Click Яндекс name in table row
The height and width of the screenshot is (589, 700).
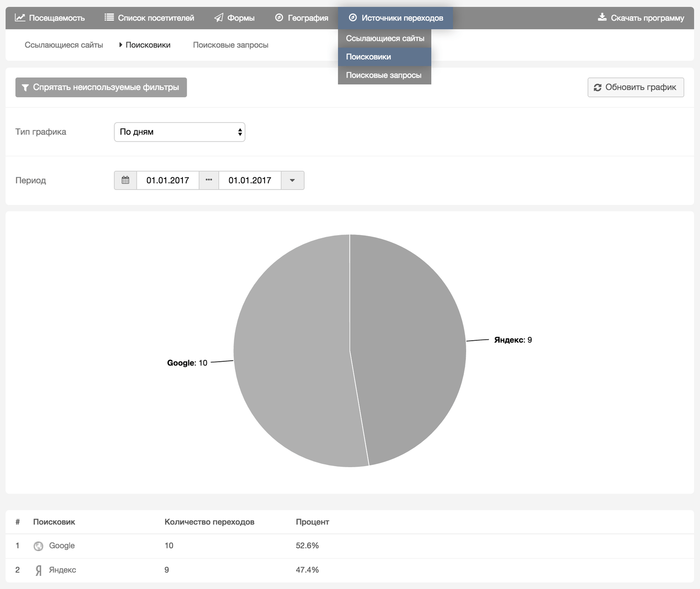pos(63,570)
